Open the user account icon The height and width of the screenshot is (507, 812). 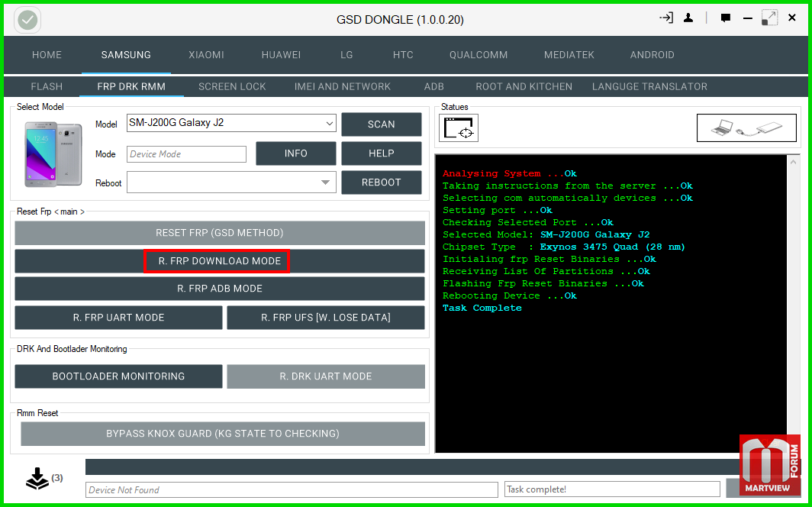(688, 18)
